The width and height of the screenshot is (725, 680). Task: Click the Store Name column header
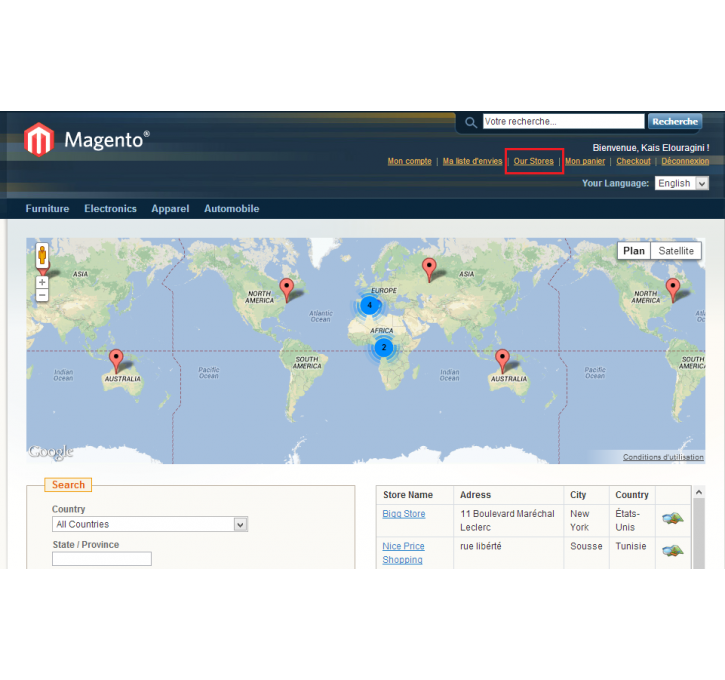point(408,495)
